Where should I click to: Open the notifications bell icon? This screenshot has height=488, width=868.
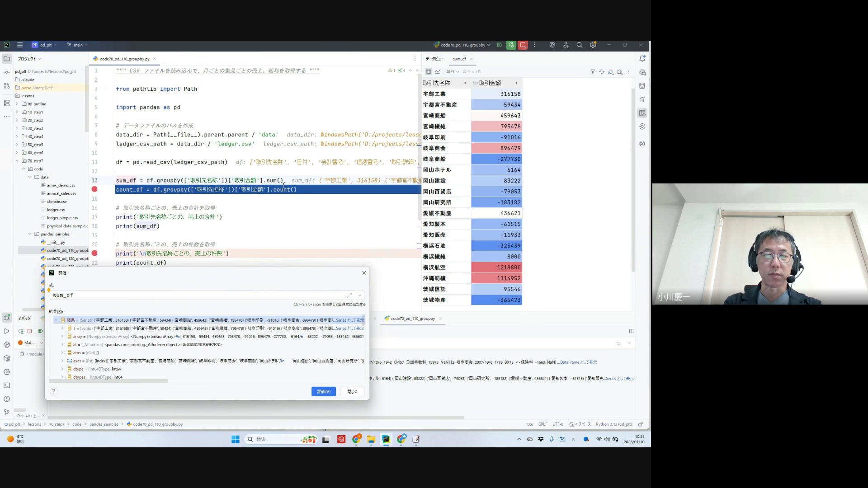(x=642, y=59)
